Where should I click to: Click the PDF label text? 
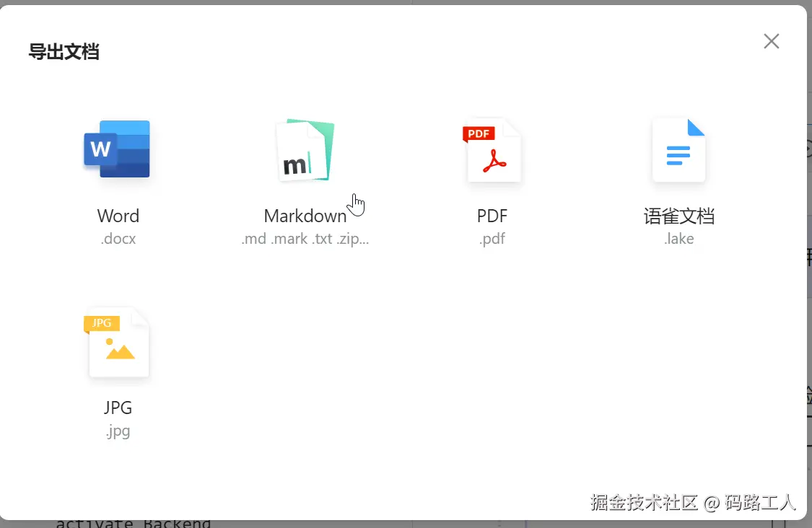(492, 216)
